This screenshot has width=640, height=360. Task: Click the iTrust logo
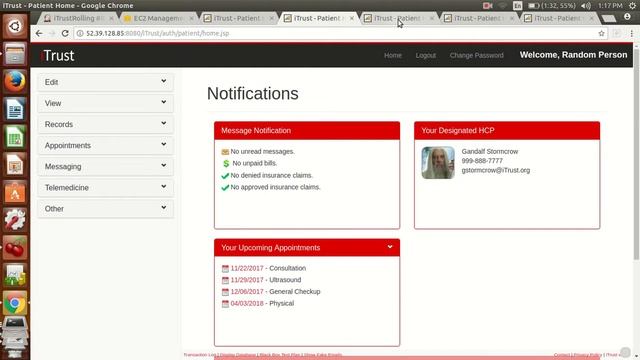[58, 56]
